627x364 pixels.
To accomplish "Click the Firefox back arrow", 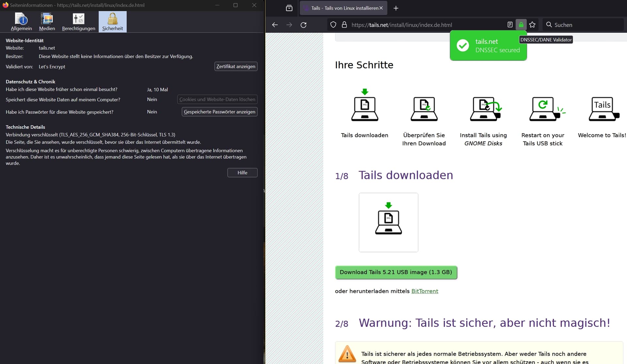I will [x=275, y=25].
